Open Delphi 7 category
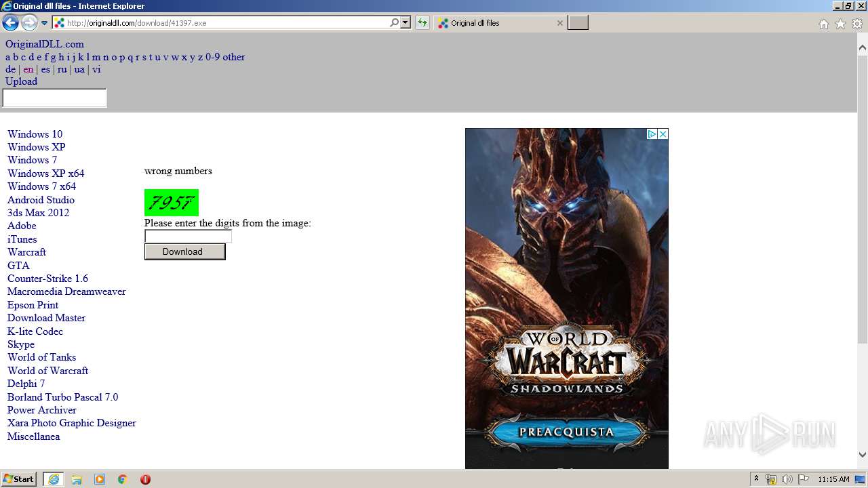Image resolution: width=868 pixels, height=488 pixels. (x=26, y=384)
